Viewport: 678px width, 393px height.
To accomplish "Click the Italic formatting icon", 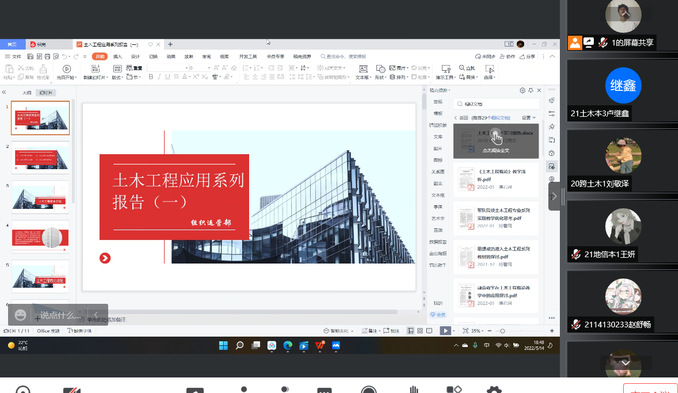I will (x=159, y=77).
